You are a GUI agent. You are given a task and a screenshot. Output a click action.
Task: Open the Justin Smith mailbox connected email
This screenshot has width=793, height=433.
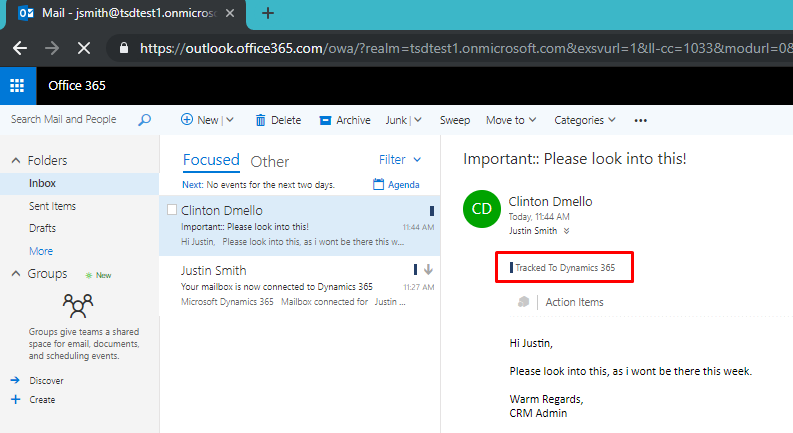pyautogui.click(x=299, y=286)
